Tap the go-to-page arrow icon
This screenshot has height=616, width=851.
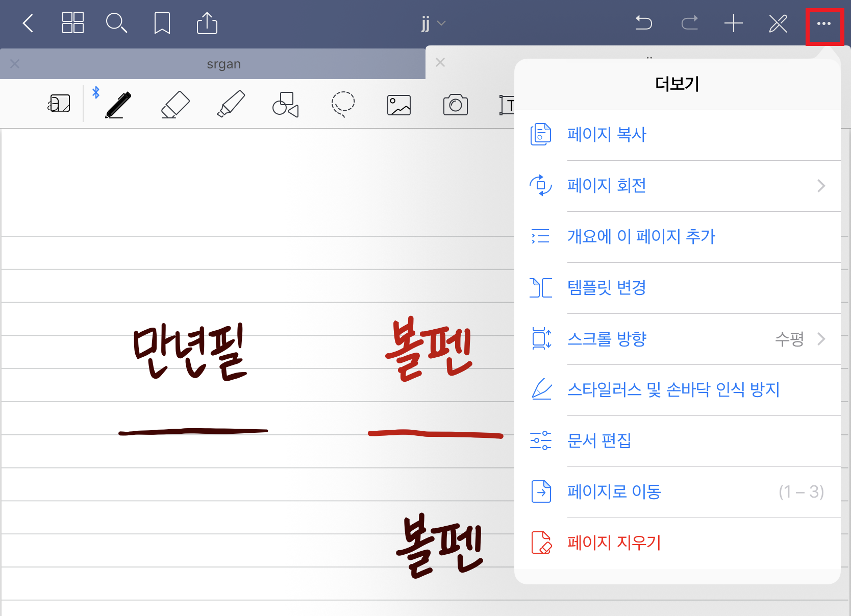pyautogui.click(x=541, y=491)
